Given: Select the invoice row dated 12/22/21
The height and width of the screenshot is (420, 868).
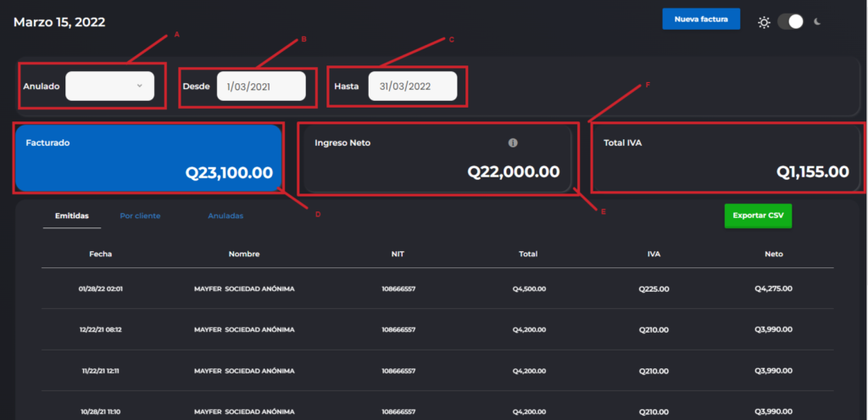Looking at the screenshot, I should (437, 330).
